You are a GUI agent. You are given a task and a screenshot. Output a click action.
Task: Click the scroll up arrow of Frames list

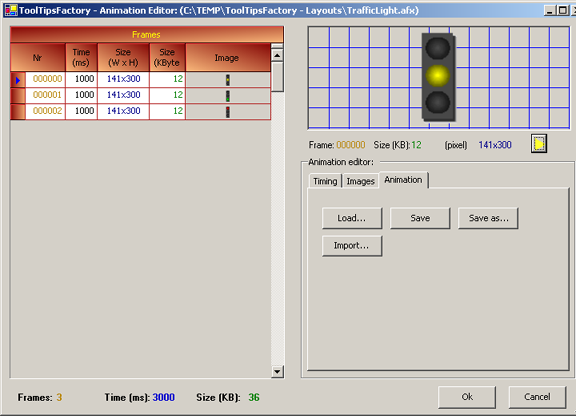click(x=277, y=56)
